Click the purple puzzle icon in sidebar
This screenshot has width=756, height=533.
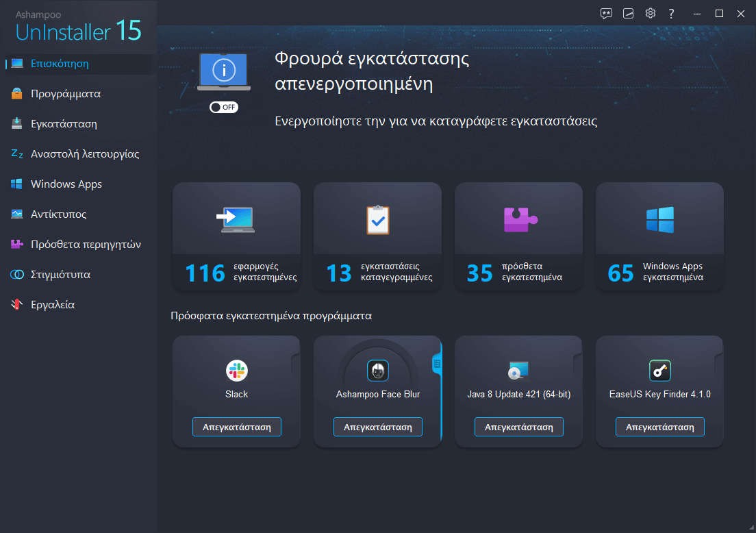(17, 244)
